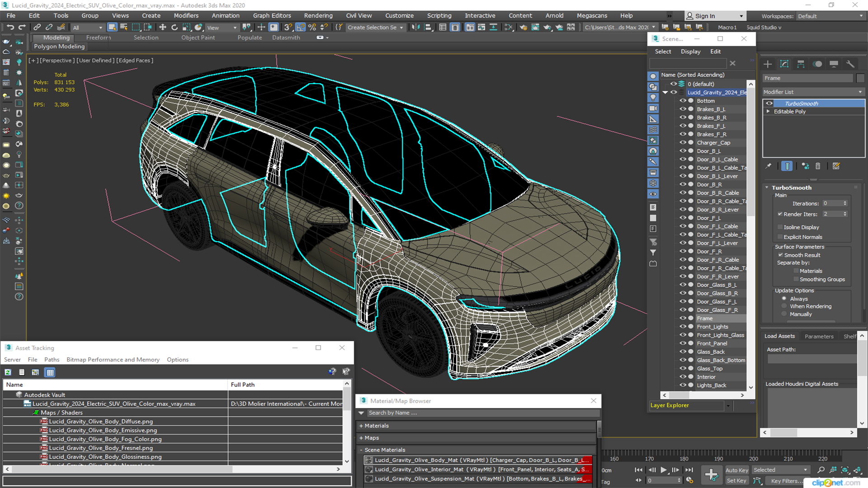Select the Manually update option

click(x=784, y=314)
